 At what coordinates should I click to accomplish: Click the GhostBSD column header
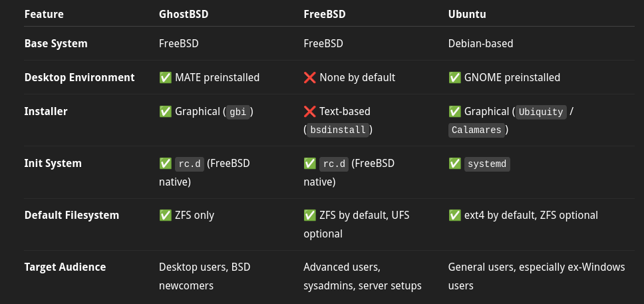click(x=184, y=15)
